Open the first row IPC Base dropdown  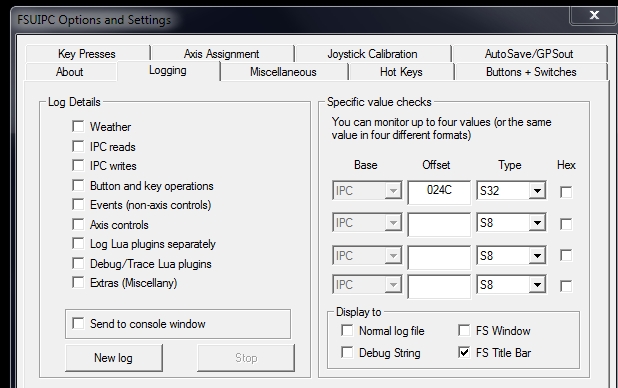coord(367,191)
